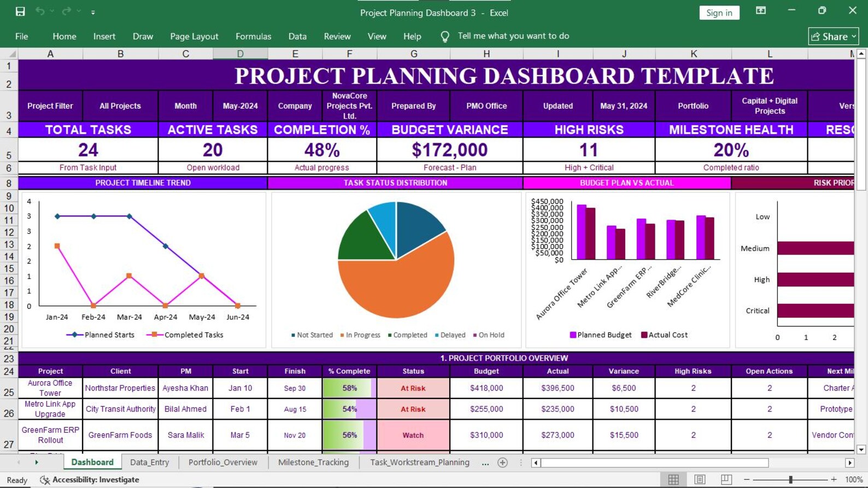The image size is (868, 488).
Task: Click the next sheet navigation arrow
Action: coord(37,462)
